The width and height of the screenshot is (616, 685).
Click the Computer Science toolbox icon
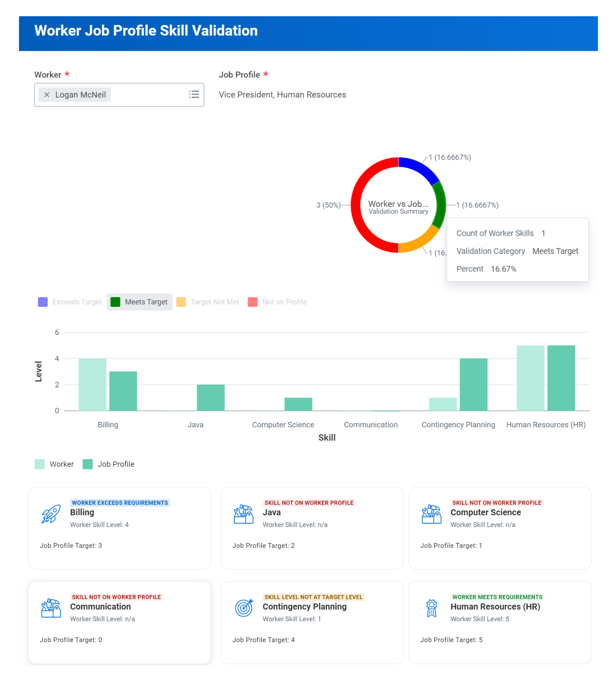432,514
